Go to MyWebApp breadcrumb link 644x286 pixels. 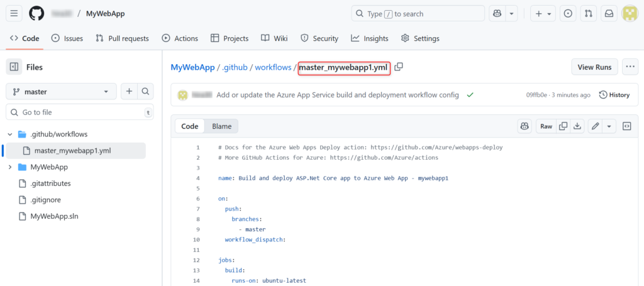pos(192,67)
